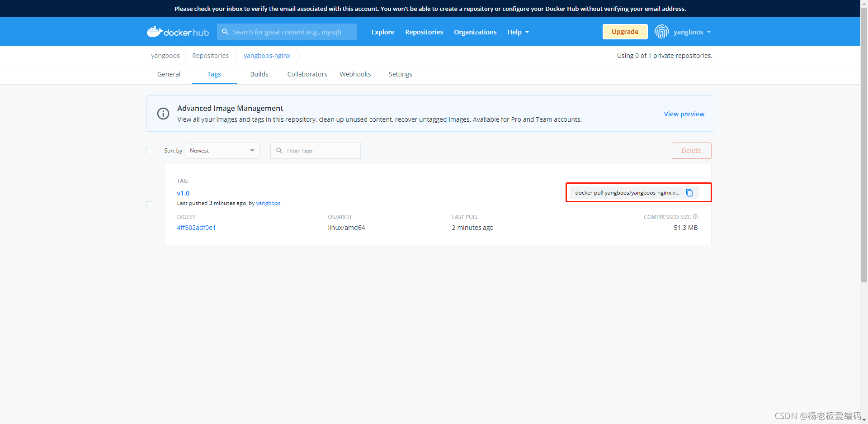Click yangboos breadcrumb
This screenshot has height=424, width=868.
(165, 56)
